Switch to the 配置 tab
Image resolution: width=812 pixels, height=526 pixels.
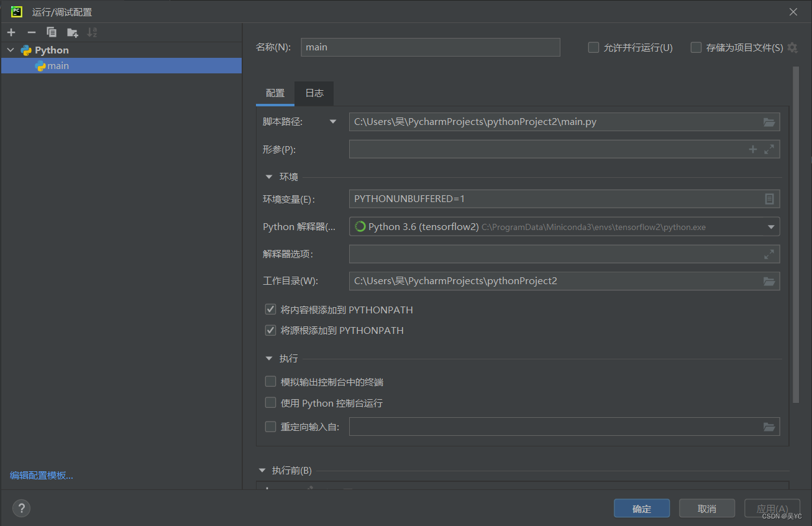pyautogui.click(x=275, y=93)
